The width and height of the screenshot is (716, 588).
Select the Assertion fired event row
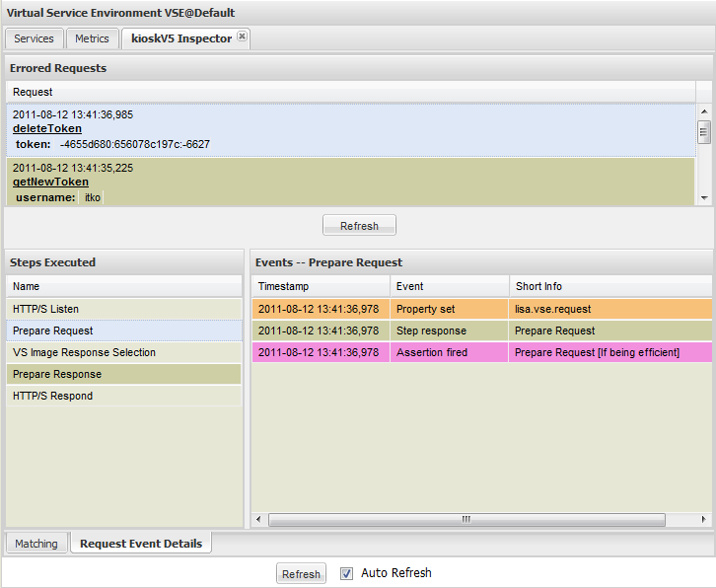tap(481, 353)
